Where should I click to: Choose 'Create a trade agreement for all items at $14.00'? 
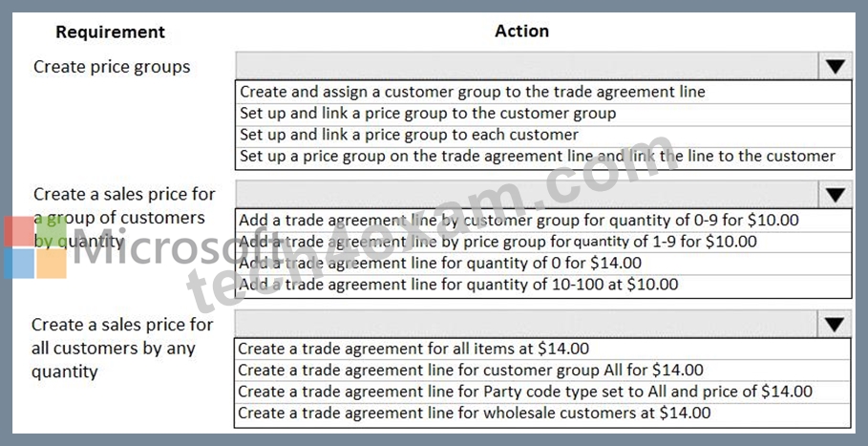click(x=542, y=350)
